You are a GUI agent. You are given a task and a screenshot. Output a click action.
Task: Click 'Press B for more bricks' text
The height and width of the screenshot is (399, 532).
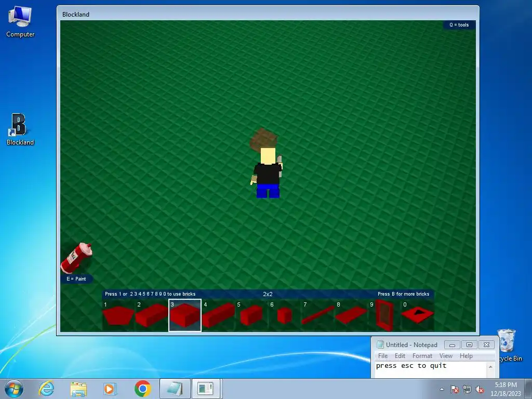click(403, 294)
